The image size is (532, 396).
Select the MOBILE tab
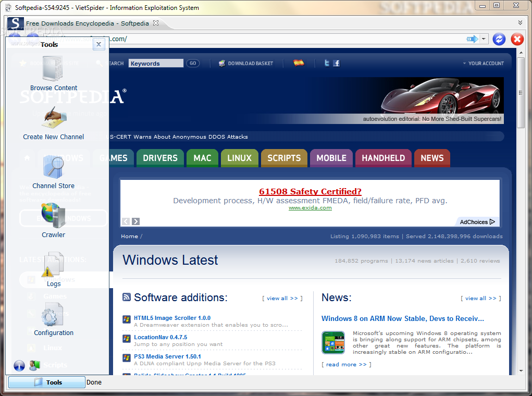(x=331, y=158)
